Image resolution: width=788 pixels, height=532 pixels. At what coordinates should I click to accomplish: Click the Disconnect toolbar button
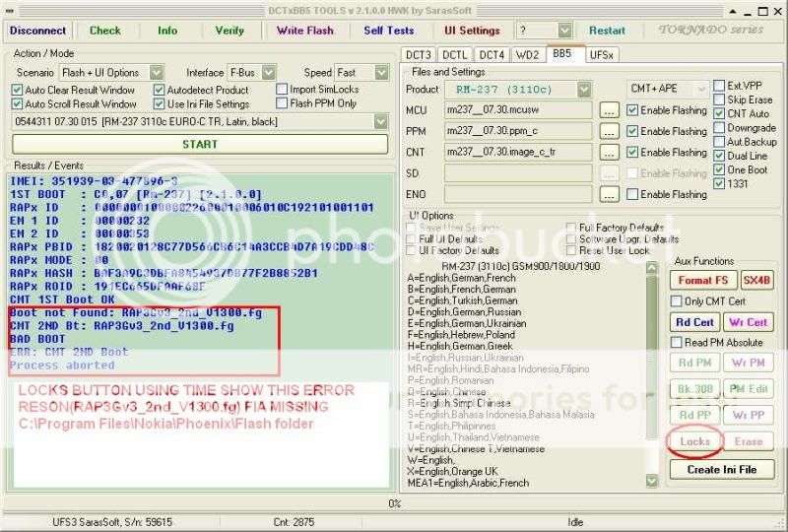37,31
